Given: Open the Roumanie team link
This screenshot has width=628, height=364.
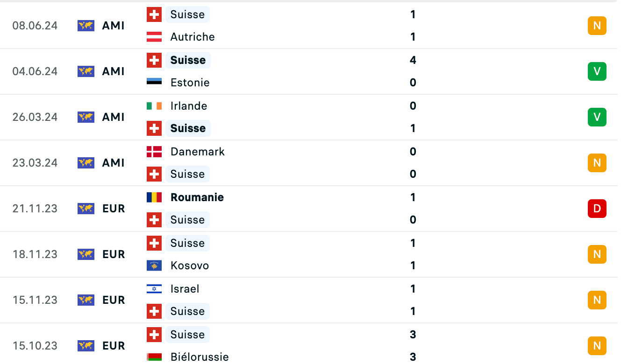Looking at the screenshot, I should coord(197,197).
